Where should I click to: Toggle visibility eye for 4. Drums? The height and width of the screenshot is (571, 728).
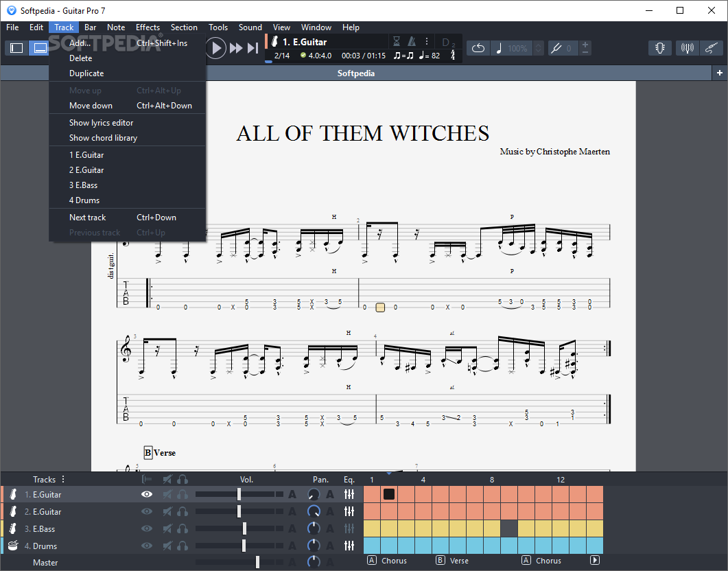[x=147, y=546]
